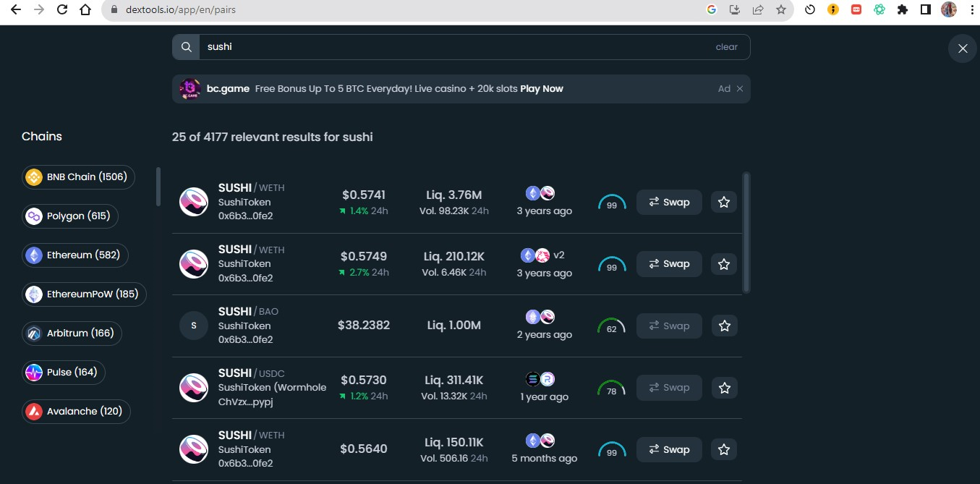Select address ChVzx...pypj
980x484 pixels.
pyautogui.click(x=246, y=402)
